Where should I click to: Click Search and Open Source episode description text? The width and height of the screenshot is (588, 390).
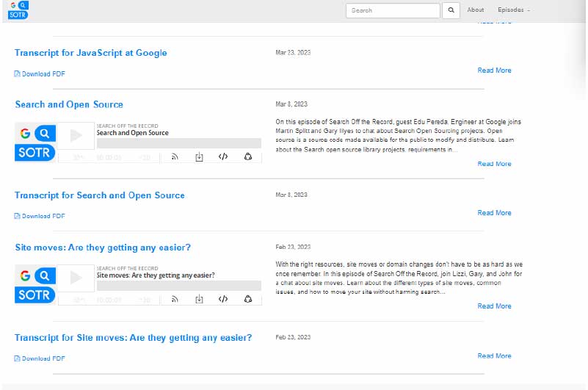[x=399, y=135]
